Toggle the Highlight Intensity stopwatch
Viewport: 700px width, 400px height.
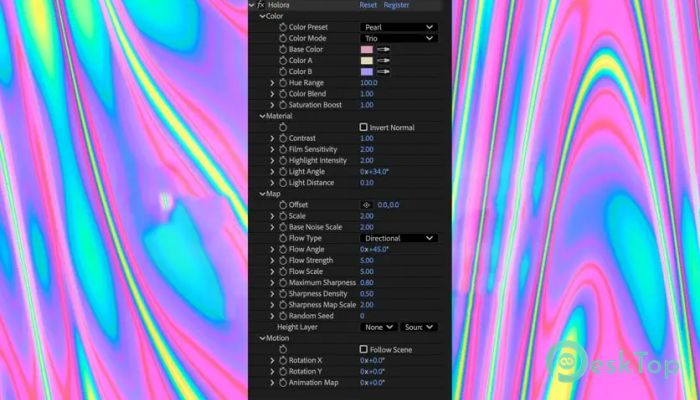283,161
